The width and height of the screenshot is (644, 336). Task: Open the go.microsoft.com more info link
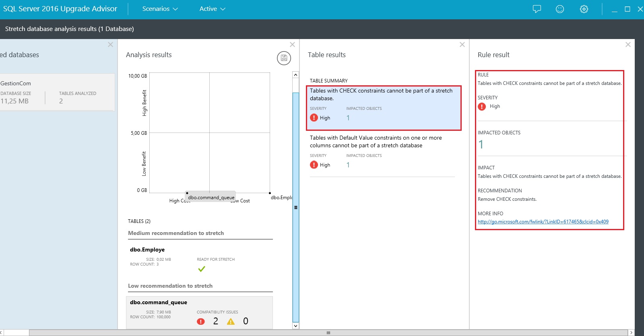point(543,222)
